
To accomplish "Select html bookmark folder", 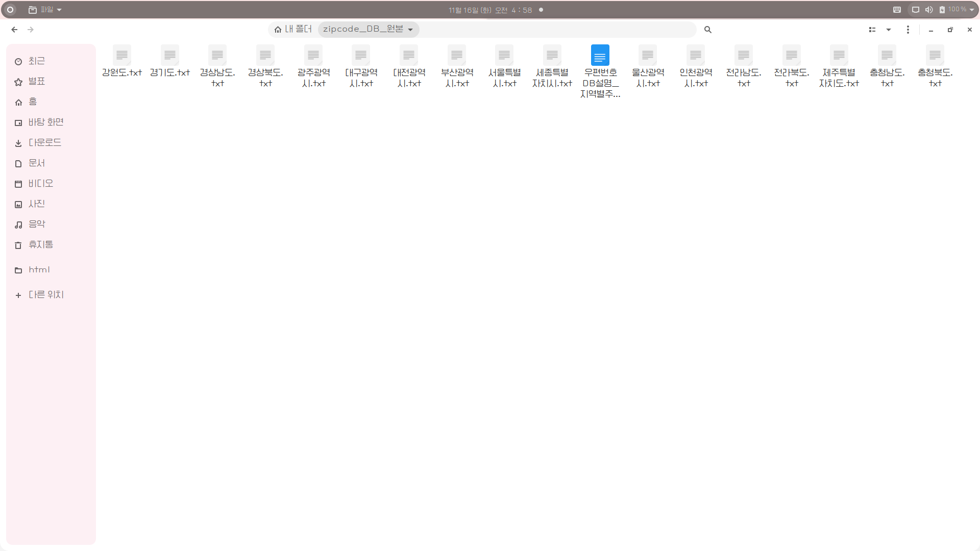I will pos(39,270).
